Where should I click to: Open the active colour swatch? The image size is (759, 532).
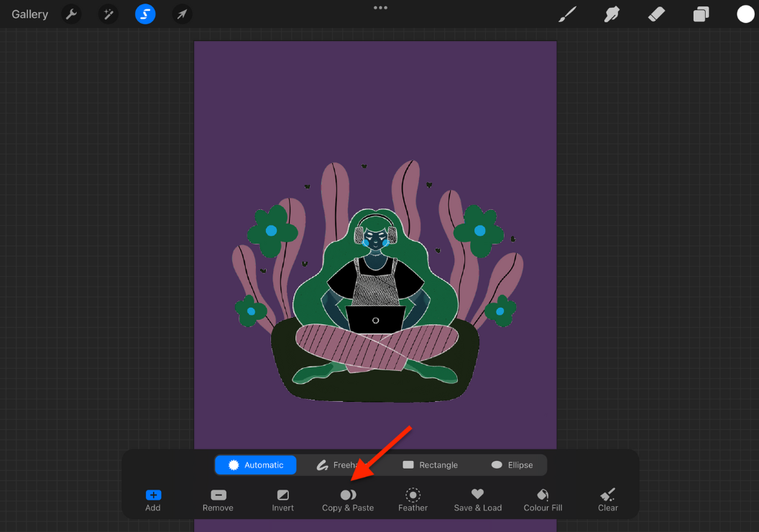pos(744,14)
